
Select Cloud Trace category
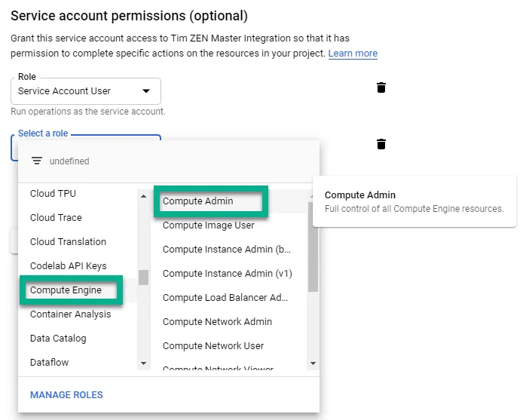[x=78, y=218]
